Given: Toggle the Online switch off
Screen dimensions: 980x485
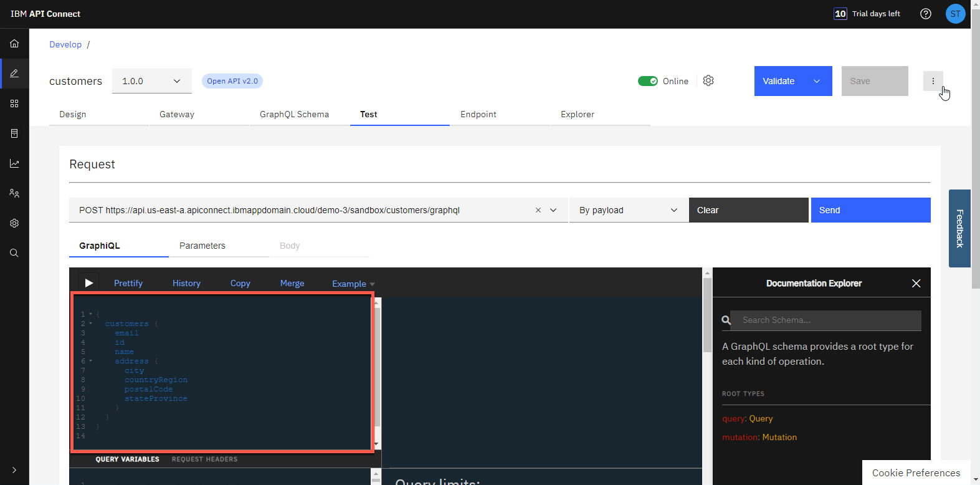Looking at the screenshot, I should point(648,81).
